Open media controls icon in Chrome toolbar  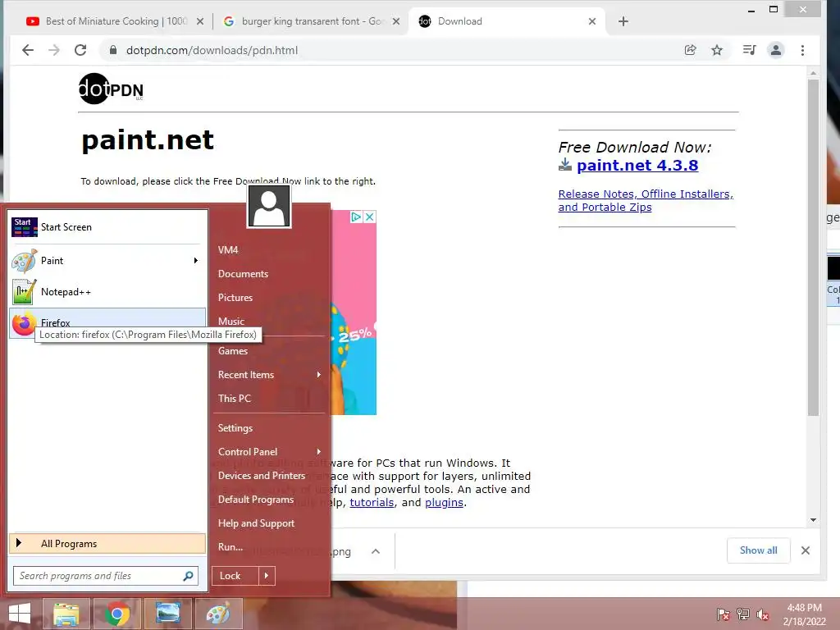749,50
